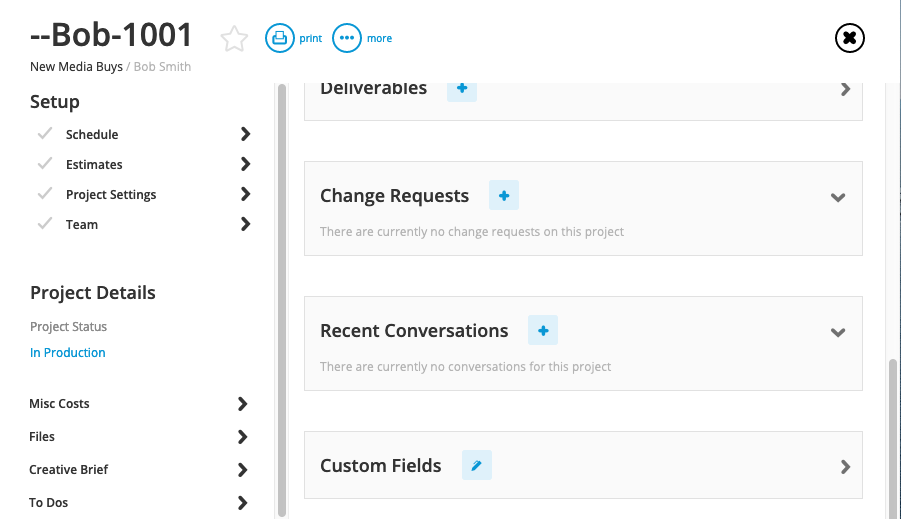Click the more text link
This screenshot has height=519, width=901.
pyautogui.click(x=379, y=39)
